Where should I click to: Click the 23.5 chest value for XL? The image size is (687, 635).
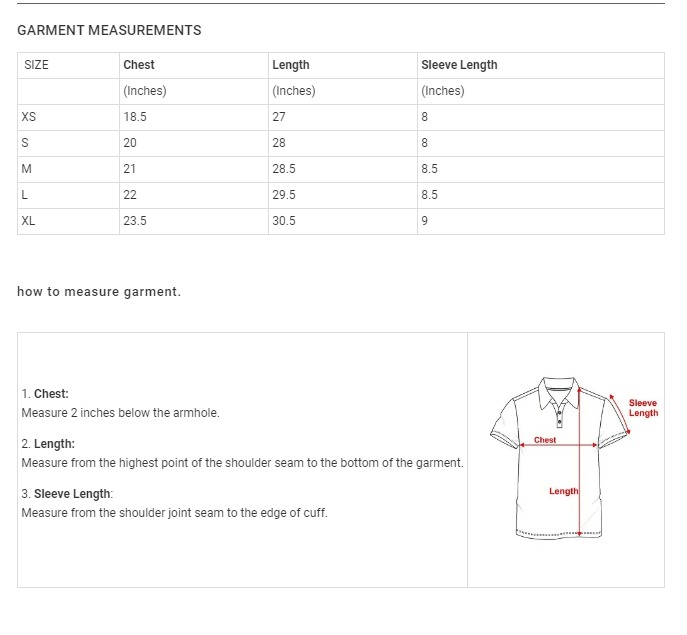[135, 221]
